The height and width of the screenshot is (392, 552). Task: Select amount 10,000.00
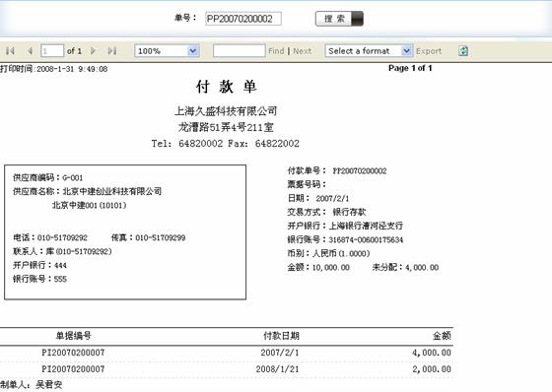(x=331, y=268)
